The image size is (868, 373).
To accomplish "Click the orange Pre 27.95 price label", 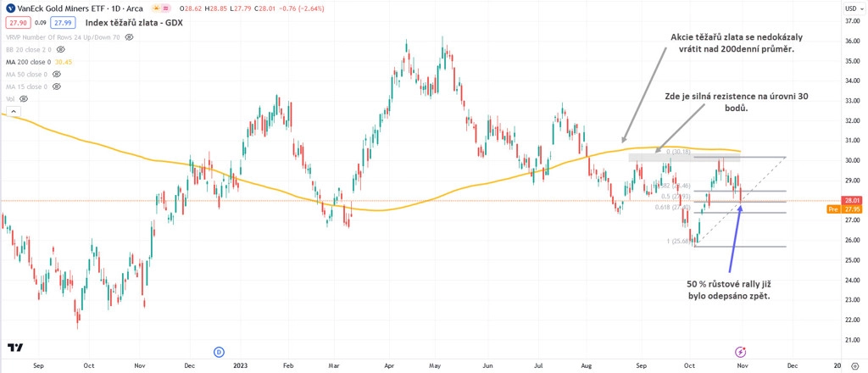I will pos(845,209).
